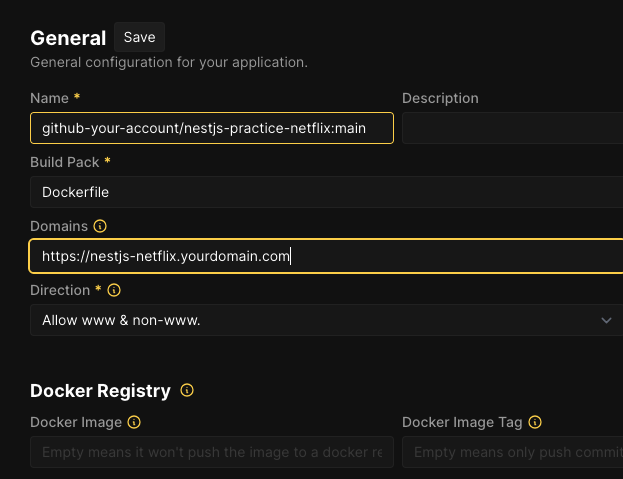Screen dimensions: 623x479
Task: Click the info icon beside Docker Image
Action: tap(134, 422)
